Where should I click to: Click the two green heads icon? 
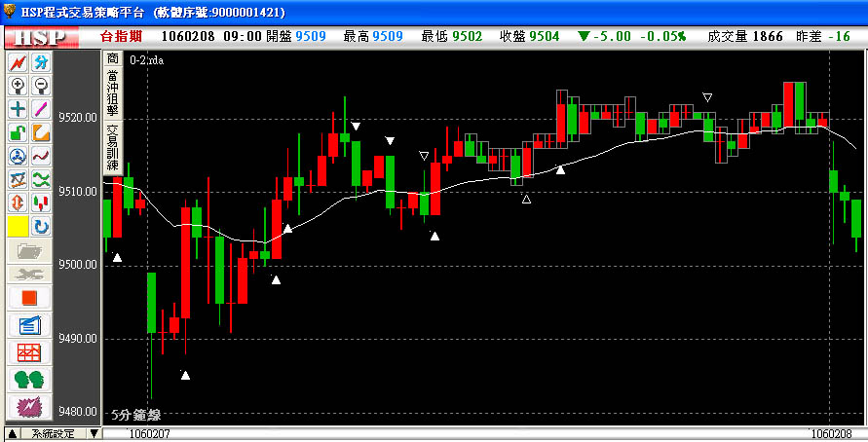[29, 380]
